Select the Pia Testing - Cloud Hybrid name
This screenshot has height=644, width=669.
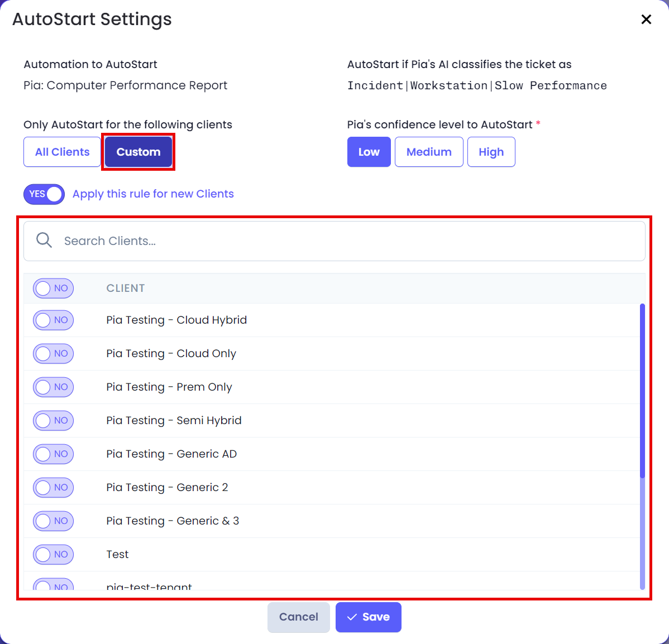(x=176, y=320)
